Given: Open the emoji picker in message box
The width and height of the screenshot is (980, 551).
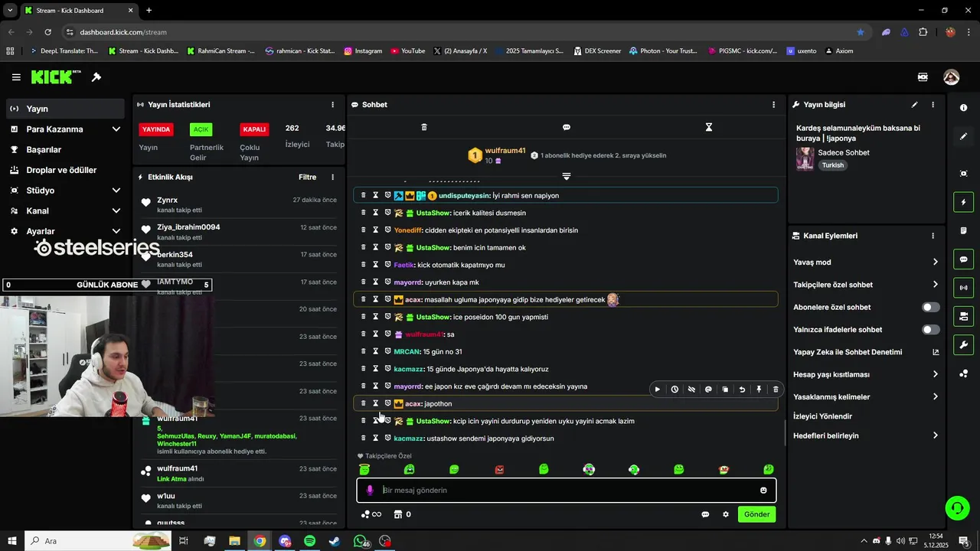Looking at the screenshot, I should (763, 491).
